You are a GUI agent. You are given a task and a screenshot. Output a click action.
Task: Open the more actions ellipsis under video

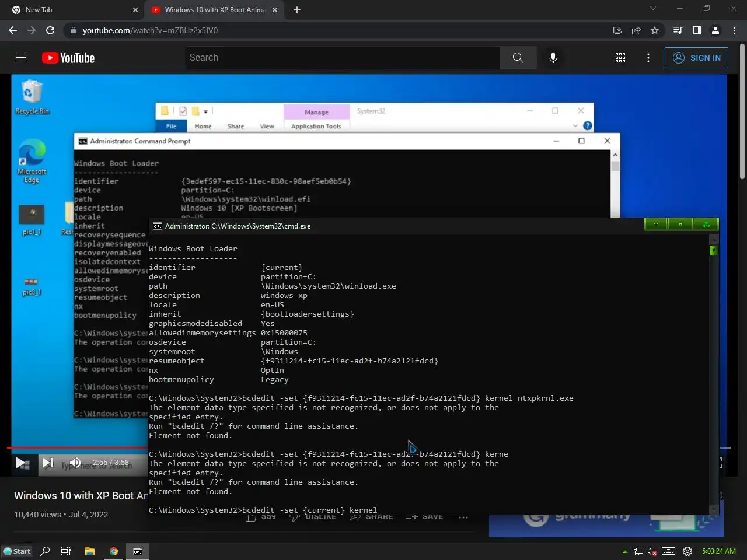coord(463,517)
